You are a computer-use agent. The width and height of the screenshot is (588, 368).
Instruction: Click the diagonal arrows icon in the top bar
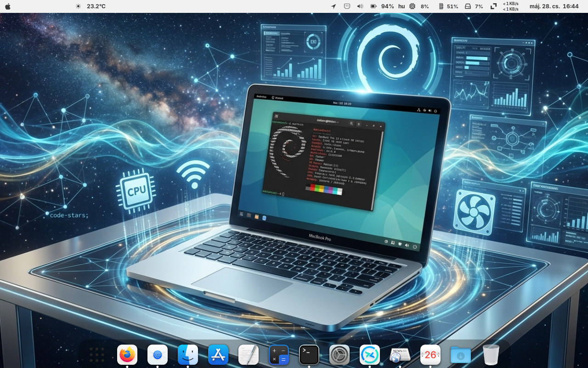494,6
